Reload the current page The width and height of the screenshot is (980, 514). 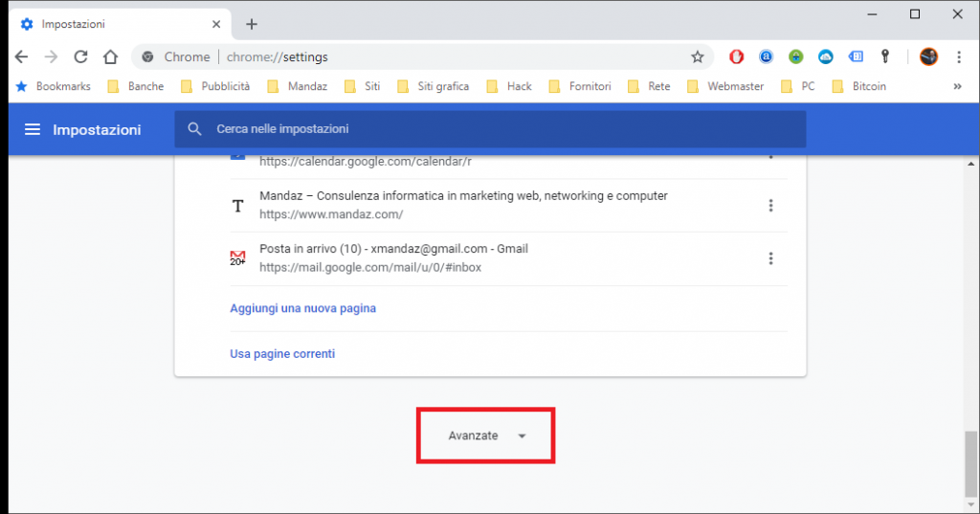(x=81, y=57)
